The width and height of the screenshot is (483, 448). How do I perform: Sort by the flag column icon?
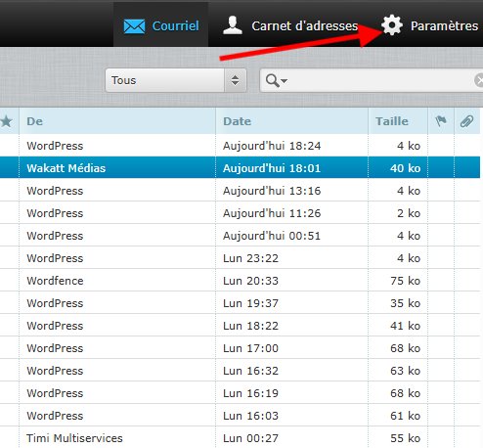[x=441, y=121]
